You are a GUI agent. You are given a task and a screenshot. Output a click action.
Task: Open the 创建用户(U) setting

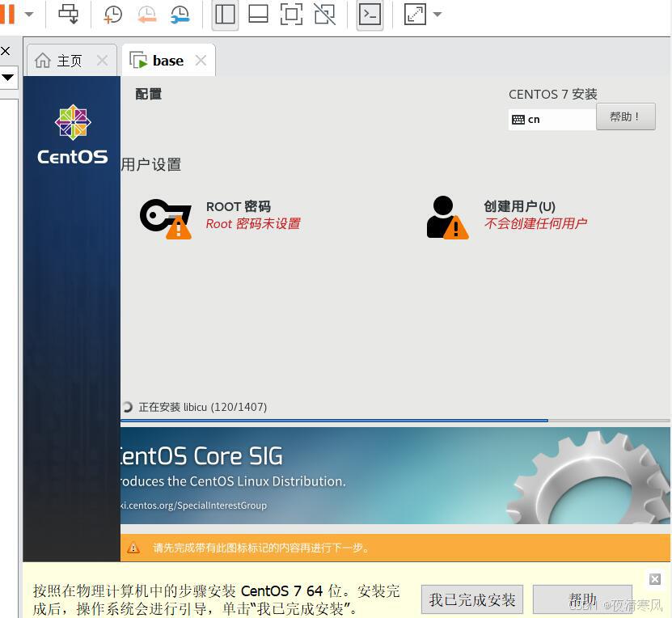click(x=519, y=206)
